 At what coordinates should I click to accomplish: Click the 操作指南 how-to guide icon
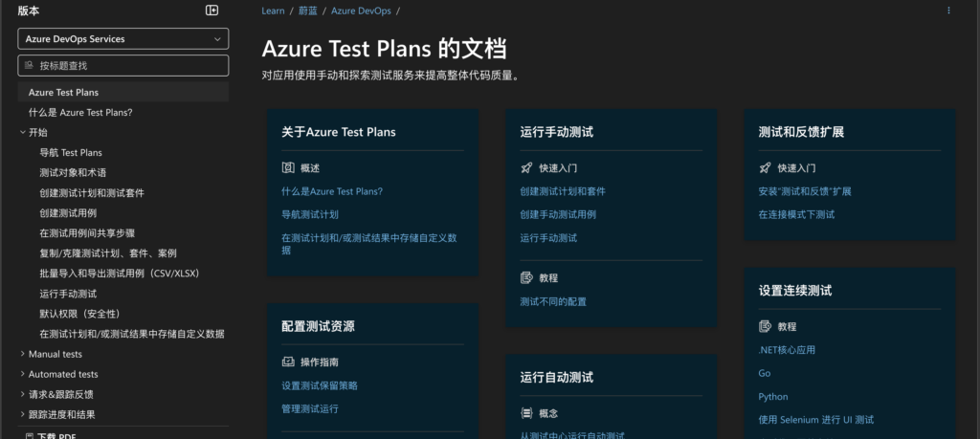(288, 362)
